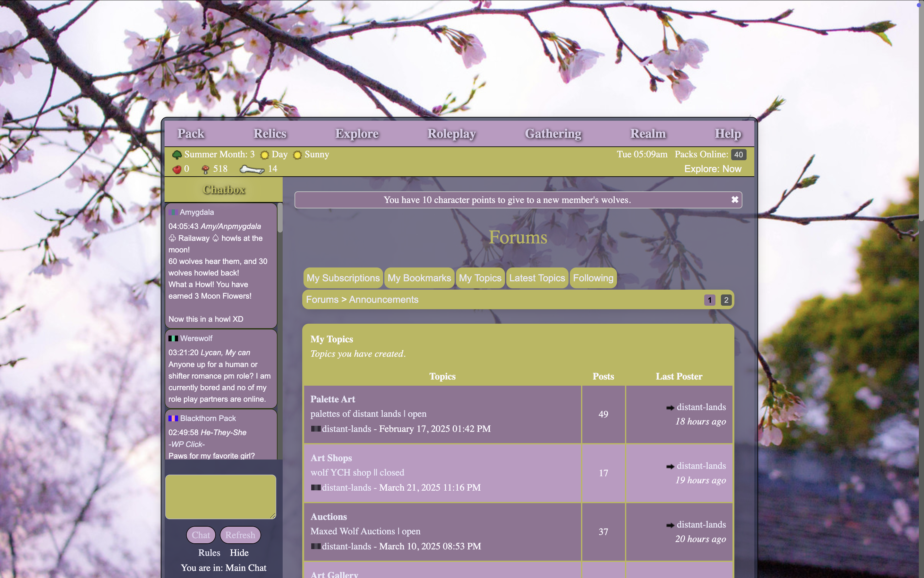
Task: Open the Gathering menu
Action: click(553, 133)
